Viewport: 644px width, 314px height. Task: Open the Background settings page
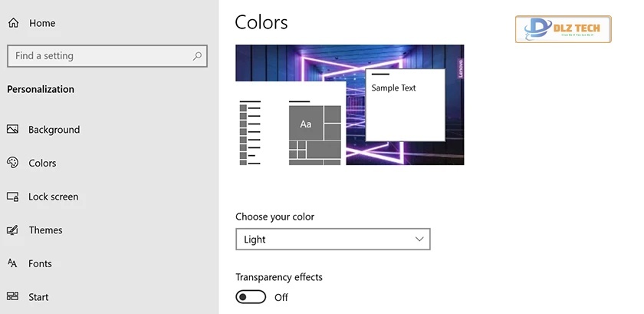[54, 130]
